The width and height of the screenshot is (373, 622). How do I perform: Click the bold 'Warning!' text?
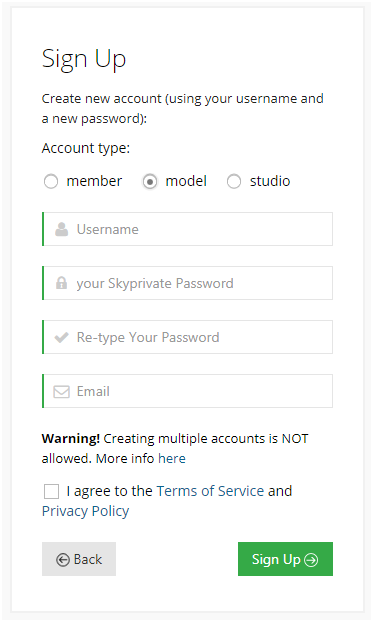(x=71, y=439)
